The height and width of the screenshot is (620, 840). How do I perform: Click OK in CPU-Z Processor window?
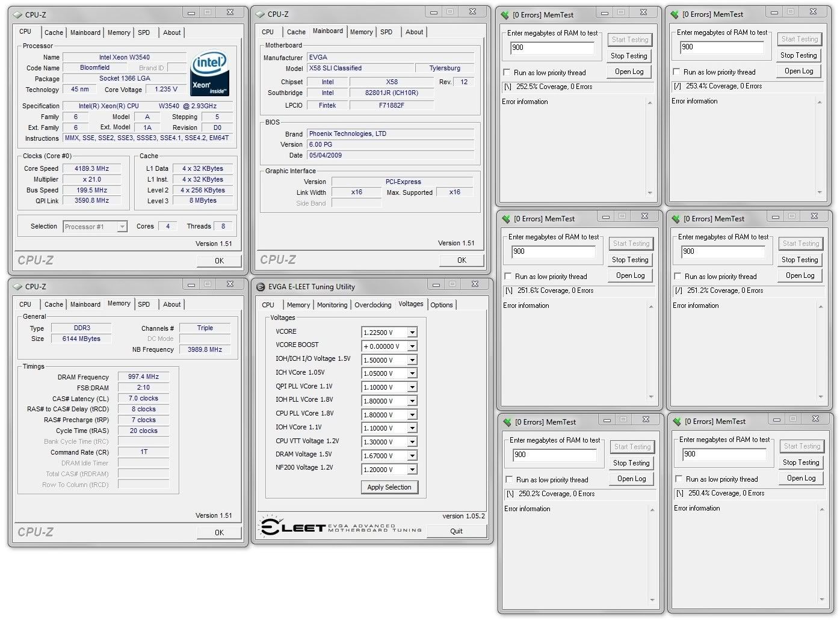point(219,260)
